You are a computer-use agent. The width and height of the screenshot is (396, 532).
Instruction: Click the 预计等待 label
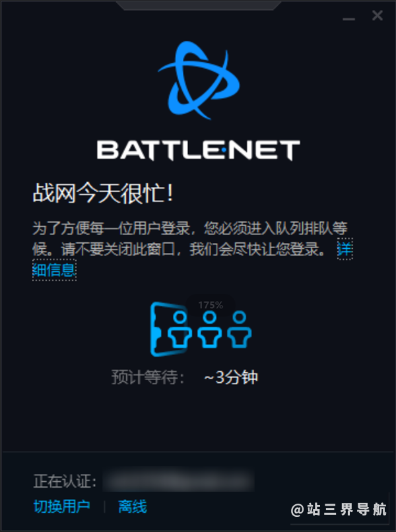click(148, 378)
